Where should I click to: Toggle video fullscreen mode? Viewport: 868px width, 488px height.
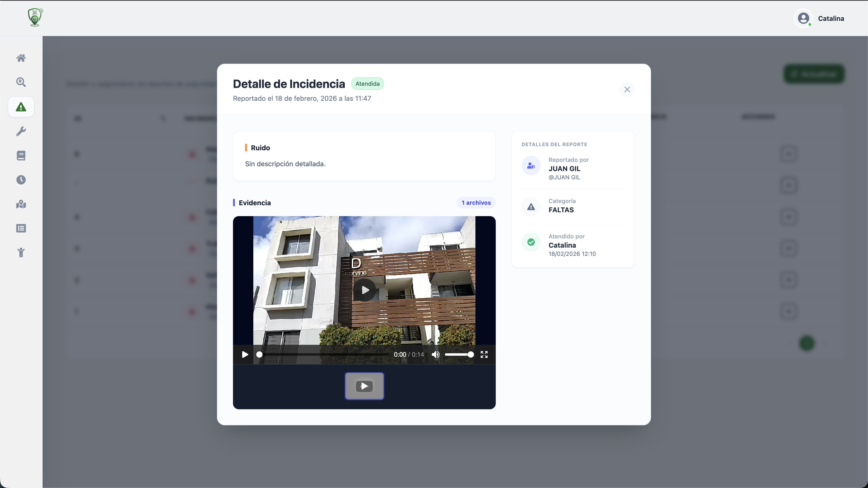(484, 354)
